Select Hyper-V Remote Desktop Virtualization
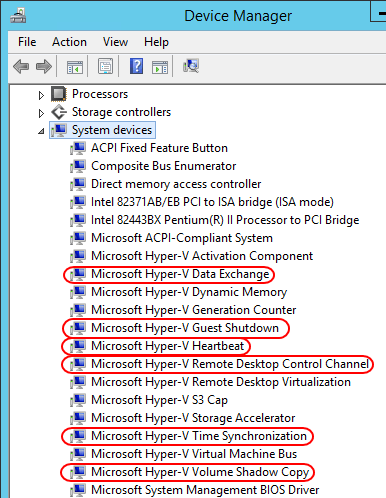The image size is (386, 498). (221, 382)
